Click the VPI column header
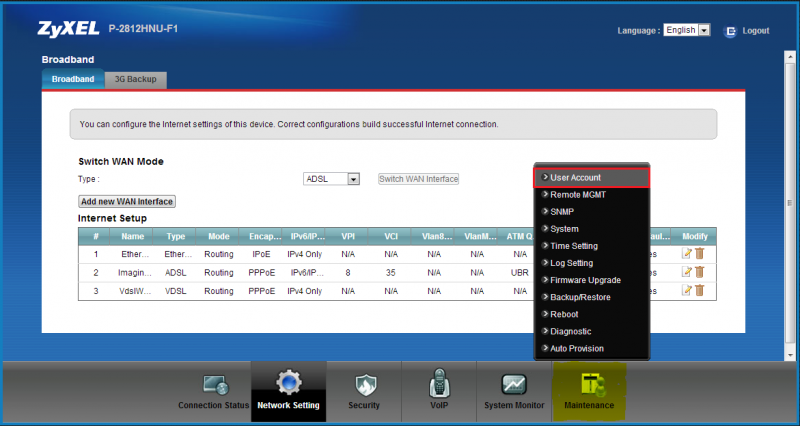Image resolution: width=800 pixels, height=426 pixels. 348,236
